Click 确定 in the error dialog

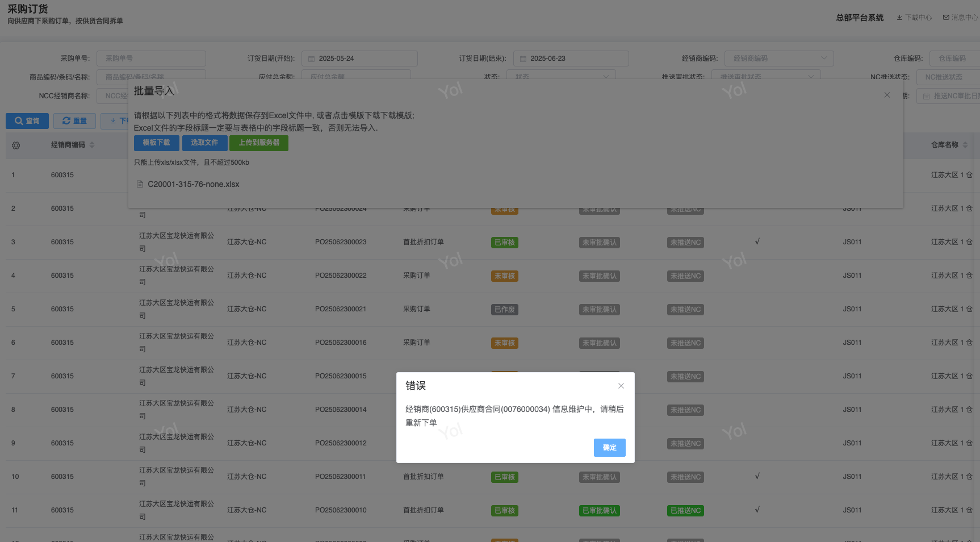pyautogui.click(x=609, y=448)
